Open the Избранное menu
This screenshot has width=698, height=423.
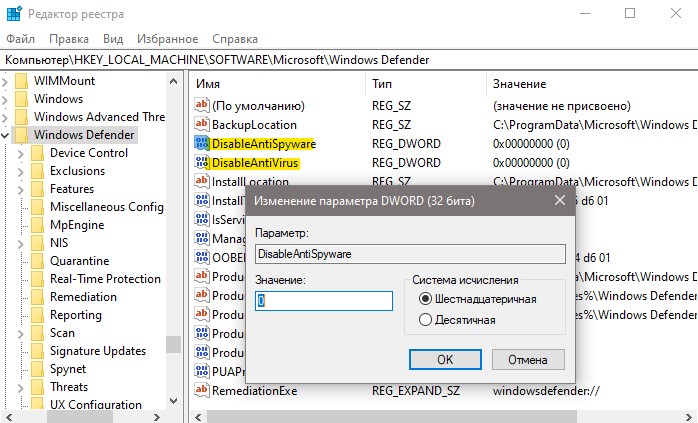(167, 39)
